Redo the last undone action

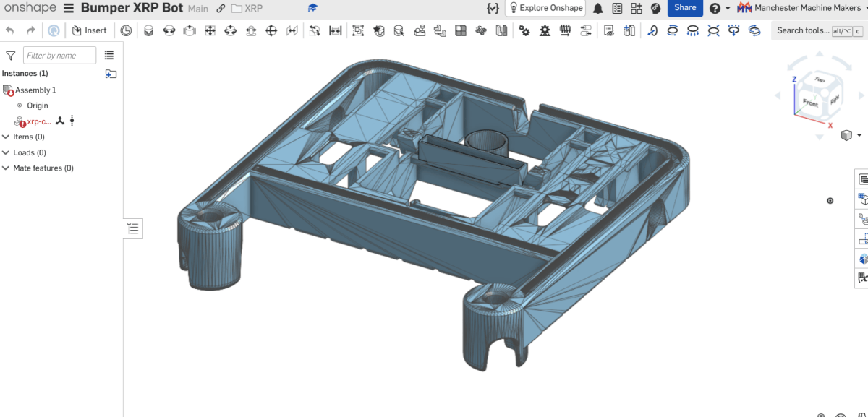pos(30,30)
